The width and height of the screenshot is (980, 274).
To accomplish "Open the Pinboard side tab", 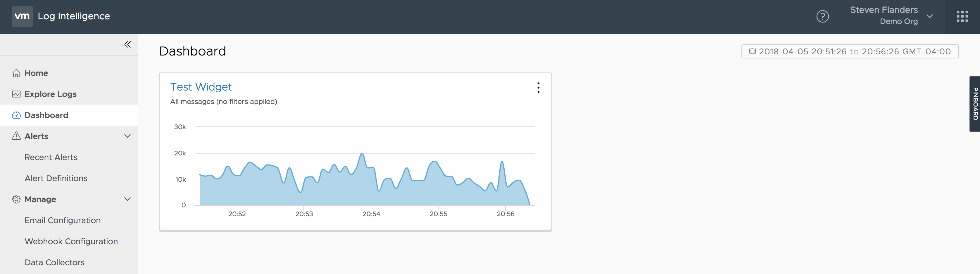I will point(975,104).
